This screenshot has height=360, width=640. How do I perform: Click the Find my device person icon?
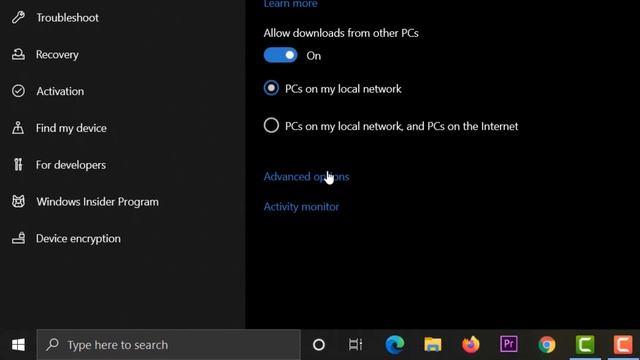click(x=18, y=128)
